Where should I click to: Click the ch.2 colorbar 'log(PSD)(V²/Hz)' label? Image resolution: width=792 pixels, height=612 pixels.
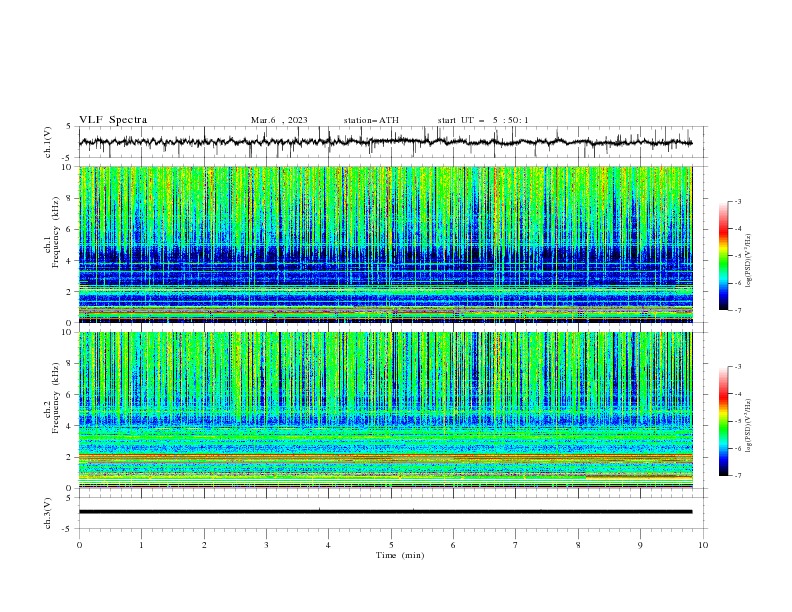tap(748, 426)
